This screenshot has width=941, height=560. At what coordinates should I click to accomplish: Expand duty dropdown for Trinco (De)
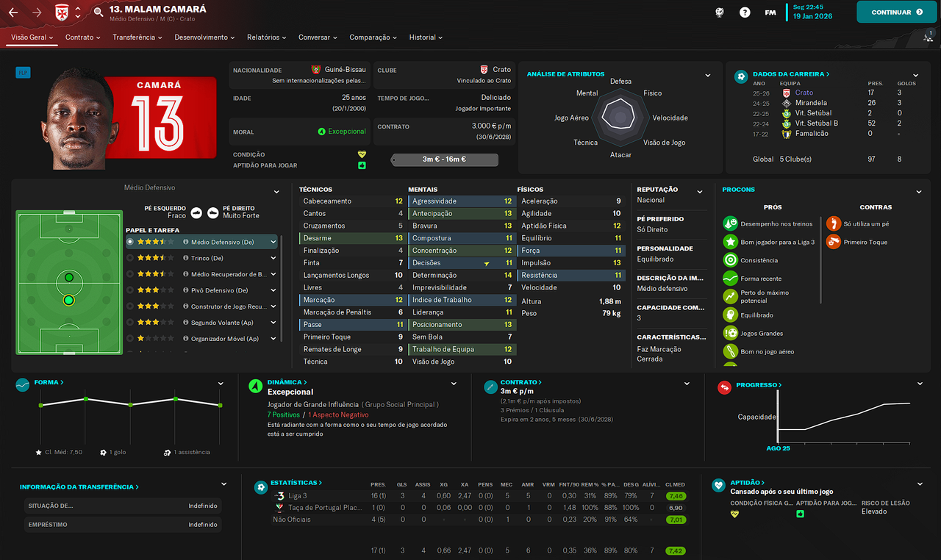273,258
